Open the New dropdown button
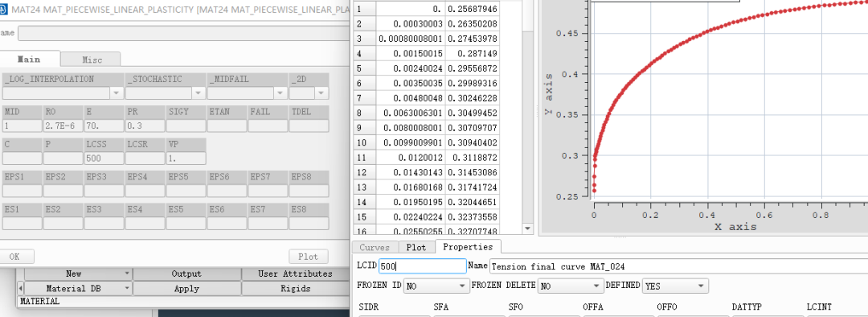 [x=78, y=274]
